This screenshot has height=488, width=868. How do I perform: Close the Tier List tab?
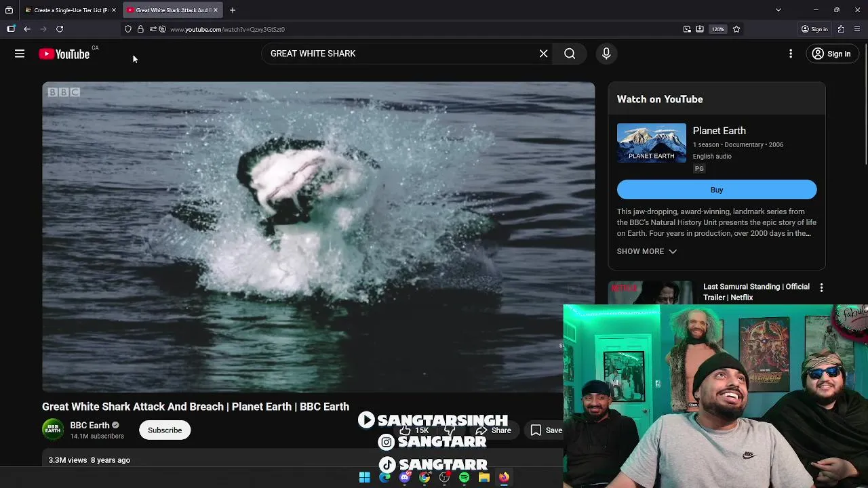point(114,10)
